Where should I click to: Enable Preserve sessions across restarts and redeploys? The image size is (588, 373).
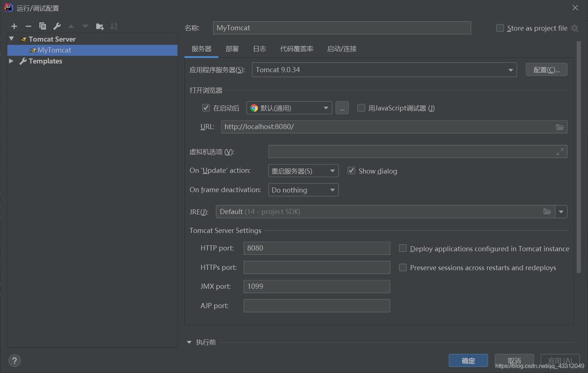click(403, 267)
